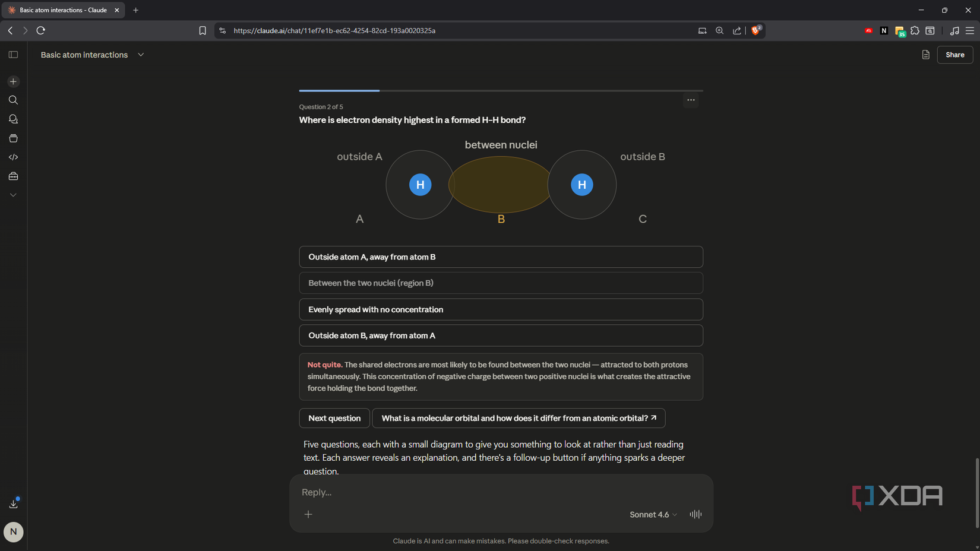Focus the Reply message input field
Viewport: 980px width, 551px height.
(501, 492)
